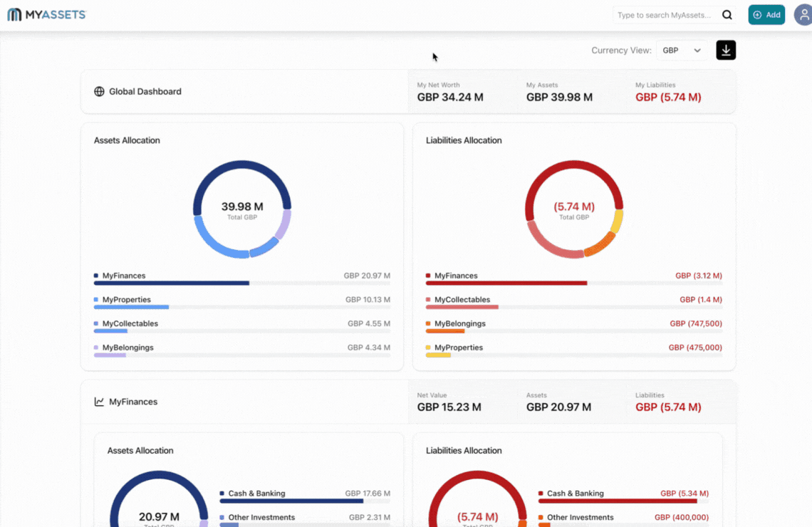Select MyProperties in Assets Allocation

tap(126, 300)
